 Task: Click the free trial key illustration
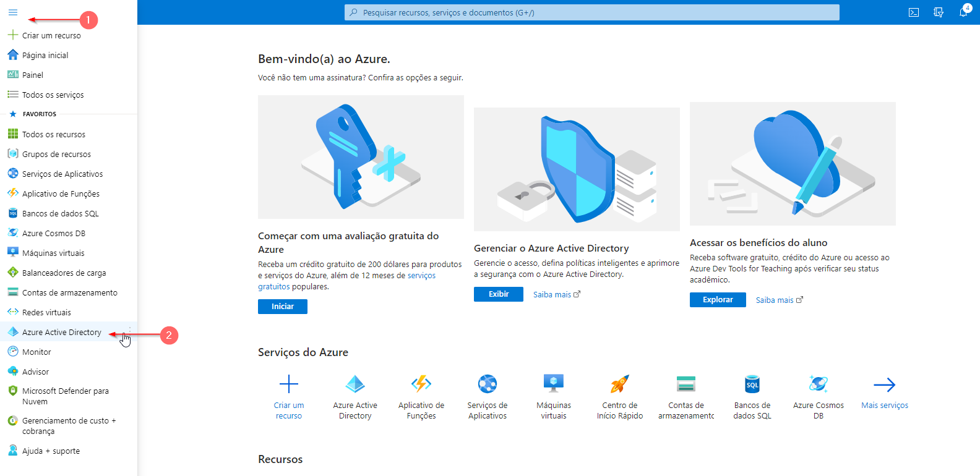[361, 157]
